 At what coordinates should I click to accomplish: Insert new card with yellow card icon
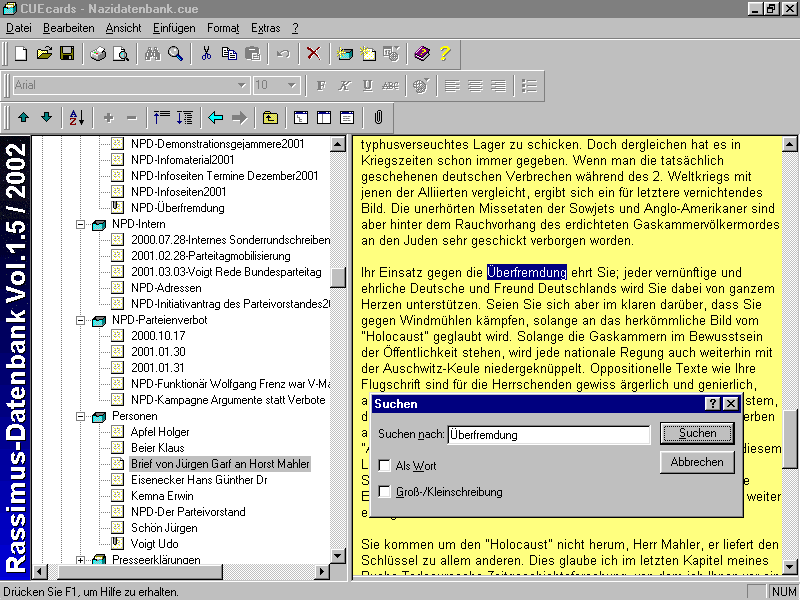(368, 54)
